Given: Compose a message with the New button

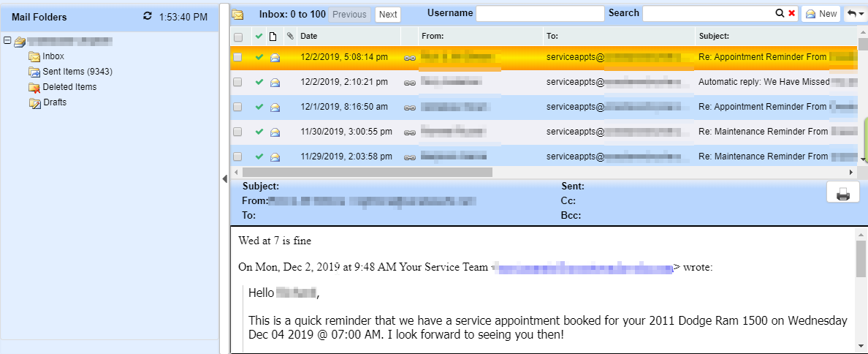Looking at the screenshot, I should [821, 14].
